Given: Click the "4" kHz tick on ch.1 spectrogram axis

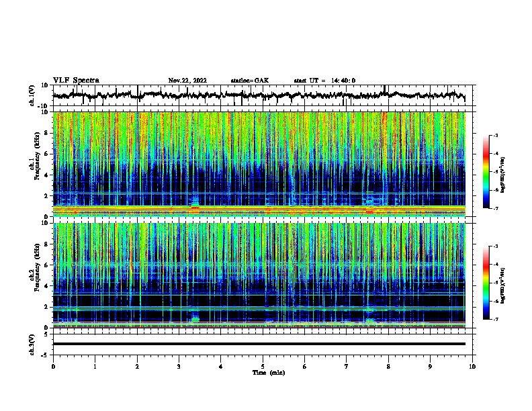Looking at the screenshot, I should pos(46,175).
